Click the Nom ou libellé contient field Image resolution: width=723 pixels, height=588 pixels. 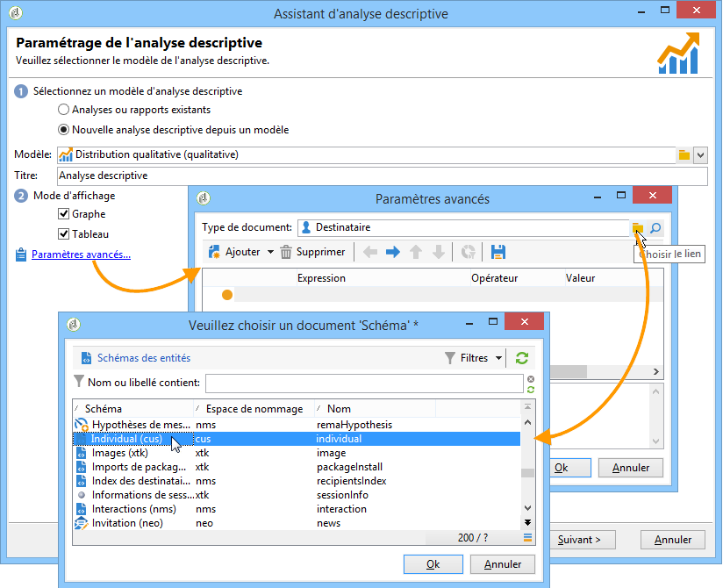point(364,383)
